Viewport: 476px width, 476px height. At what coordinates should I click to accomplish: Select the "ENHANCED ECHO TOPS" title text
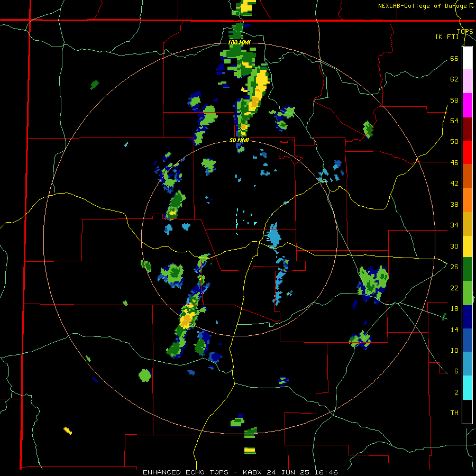tap(186, 472)
